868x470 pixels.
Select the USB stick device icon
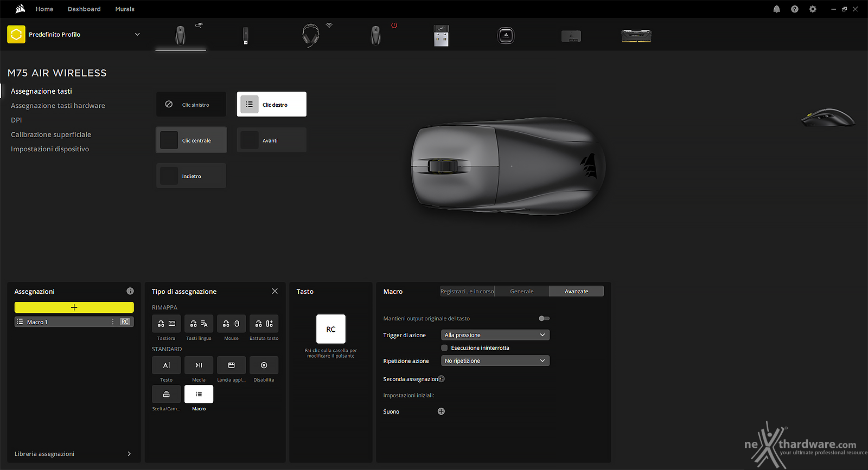(x=246, y=36)
